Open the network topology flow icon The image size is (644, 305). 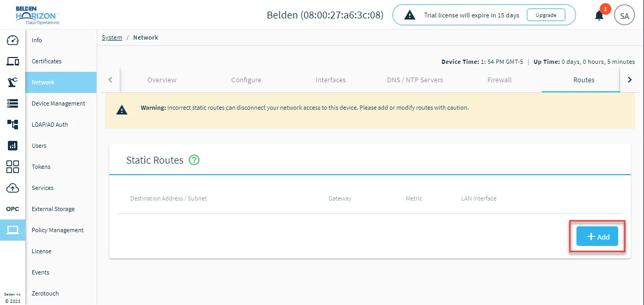13,125
